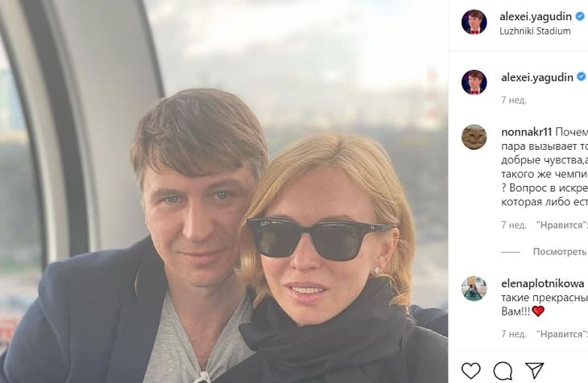Click the couple photo in the post
Viewport: 588px width, 383px height.
(x=224, y=191)
